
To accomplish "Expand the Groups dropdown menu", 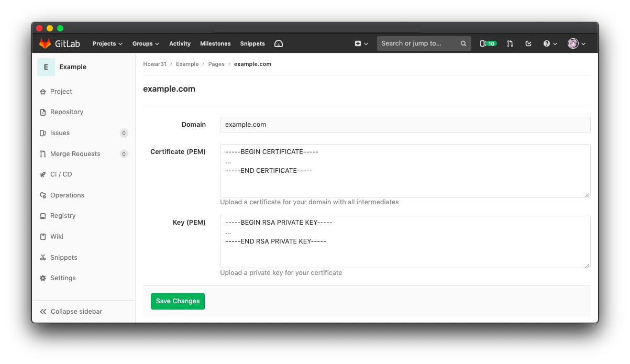I will pyautogui.click(x=146, y=43).
